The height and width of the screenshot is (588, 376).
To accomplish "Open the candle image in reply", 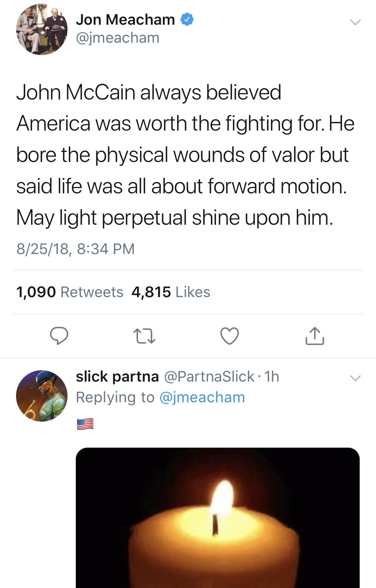I will 218,518.
